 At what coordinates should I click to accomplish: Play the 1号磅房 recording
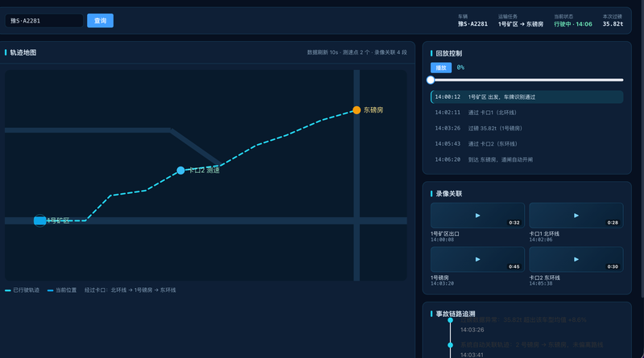click(x=477, y=260)
